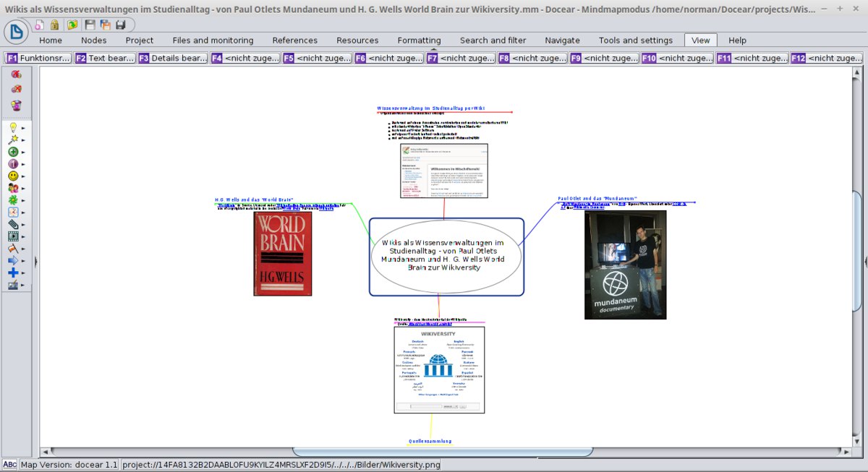
Task: Add the blue plus cross icon
Action: click(13, 273)
